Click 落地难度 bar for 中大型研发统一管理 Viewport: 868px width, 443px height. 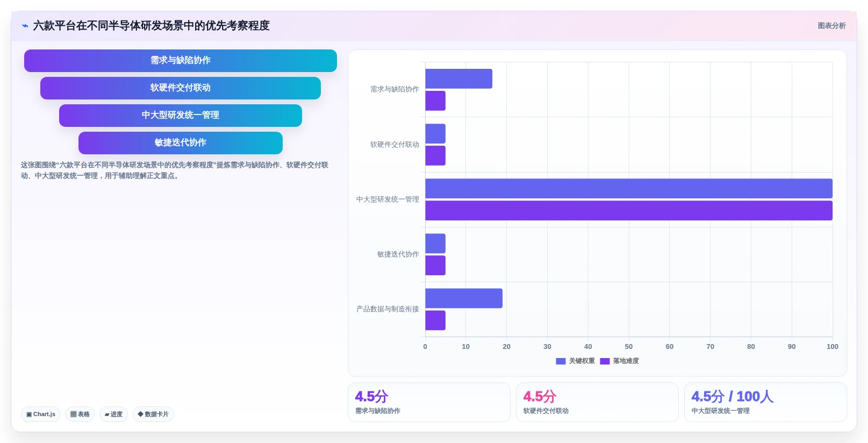tap(629, 211)
